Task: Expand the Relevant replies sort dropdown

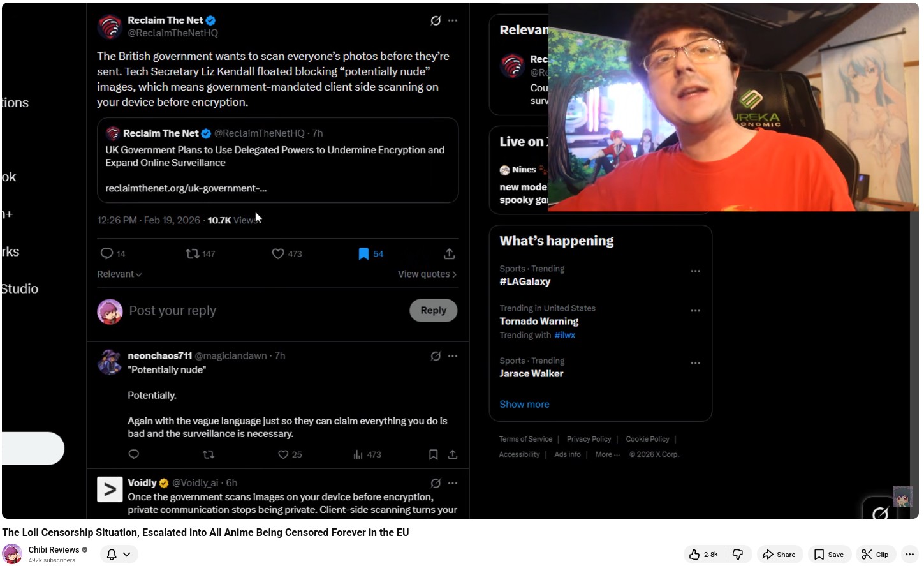Action: 119,274
